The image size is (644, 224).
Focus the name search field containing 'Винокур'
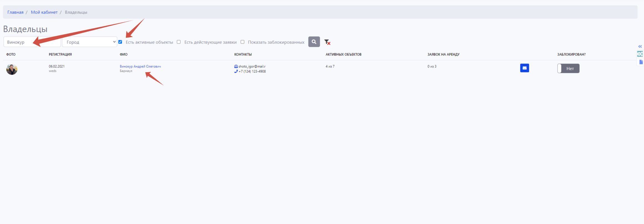[32, 42]
